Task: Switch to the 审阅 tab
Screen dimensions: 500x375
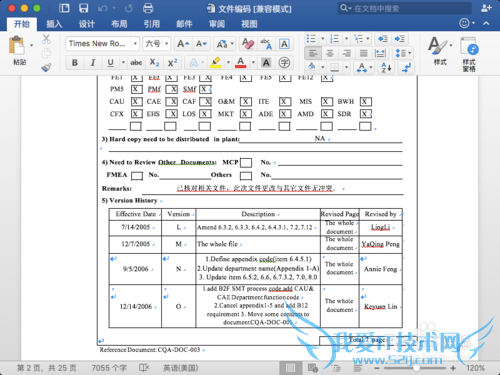Action: point(217,24)
